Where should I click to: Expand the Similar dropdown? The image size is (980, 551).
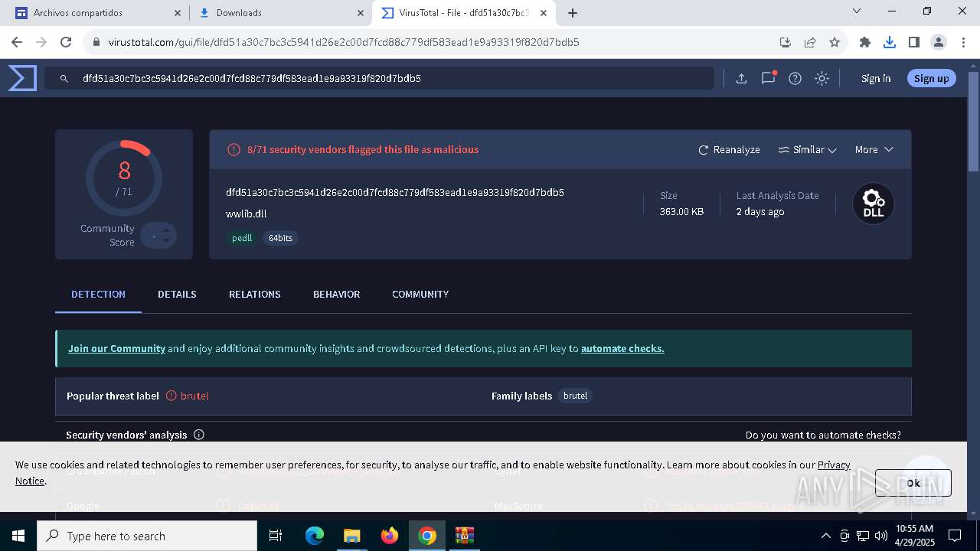tap(807, 149)
